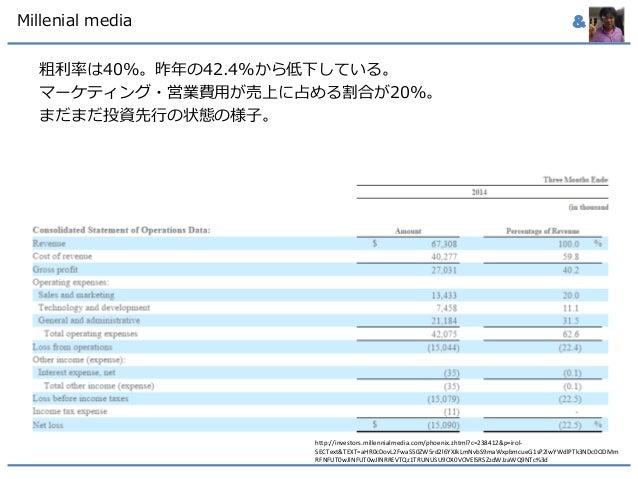Viewport: 638px width, 479px height.
Task: Click the revenue amount '67,308'
Action: (444, 244)
